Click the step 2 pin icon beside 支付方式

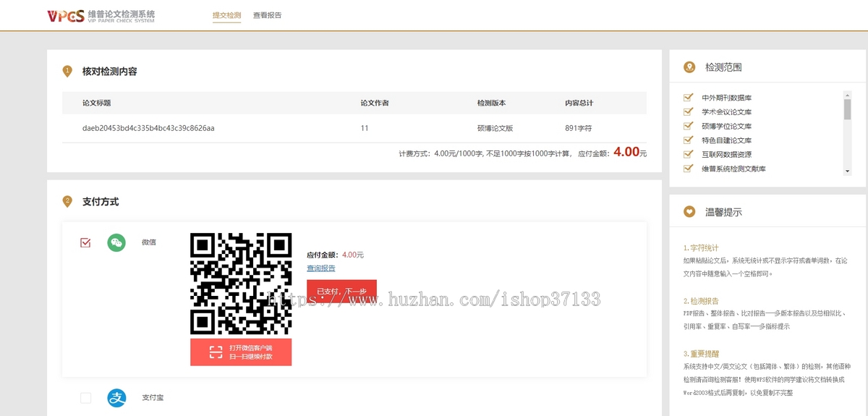tap(68, 201)
